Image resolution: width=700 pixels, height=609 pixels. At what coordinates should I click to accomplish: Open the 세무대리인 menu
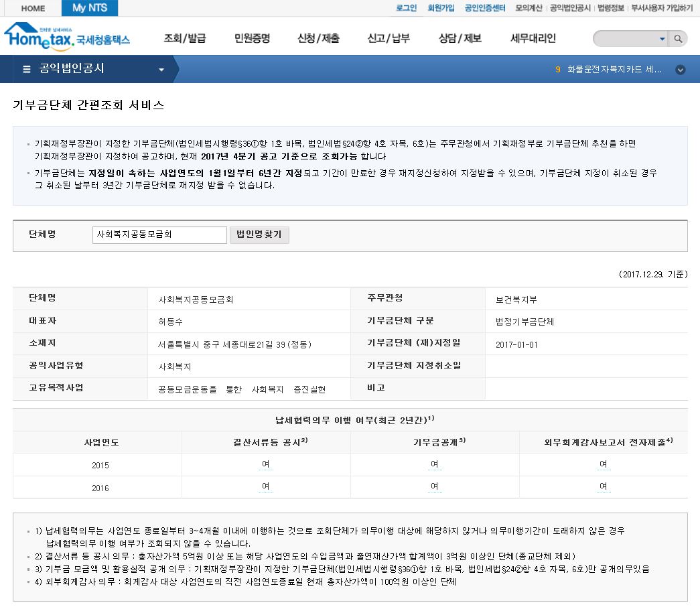point(533,38)
